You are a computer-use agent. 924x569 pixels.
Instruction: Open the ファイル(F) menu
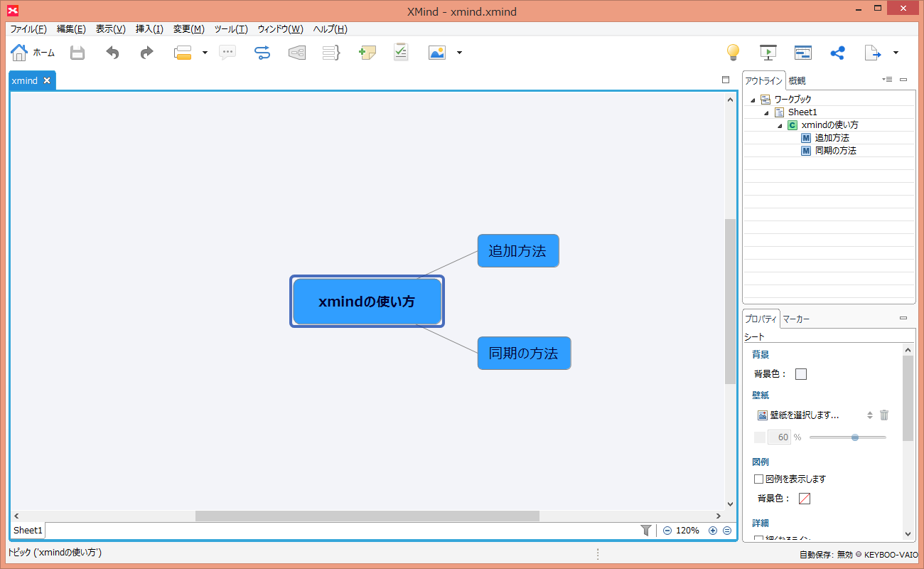click(x=28, y=29)
